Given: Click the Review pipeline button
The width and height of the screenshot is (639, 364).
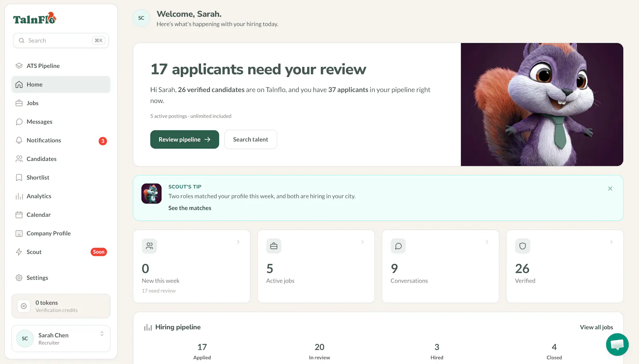Looking at the screenshot, I should (185, 139).
